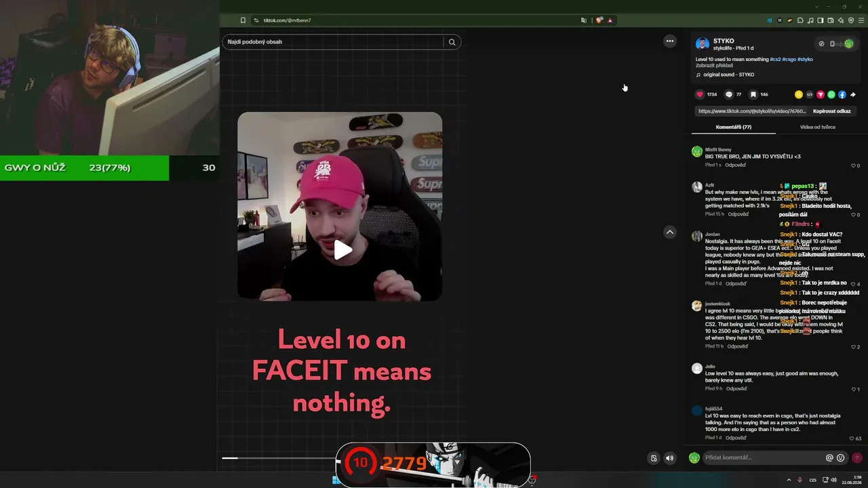Expand the system tray hidden icons chevron
Screen dimensions: 868x488
click(x=789, y=480)
